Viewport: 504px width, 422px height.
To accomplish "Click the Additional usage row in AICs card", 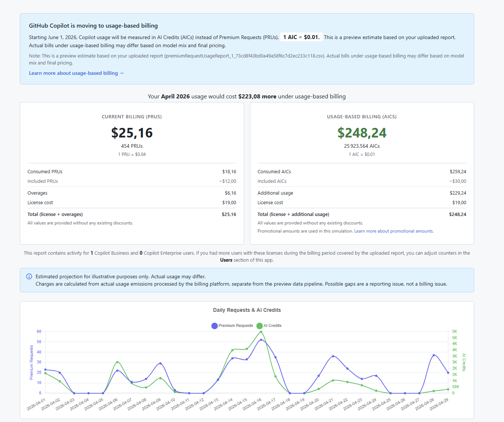I will click(x=362, y=193).
